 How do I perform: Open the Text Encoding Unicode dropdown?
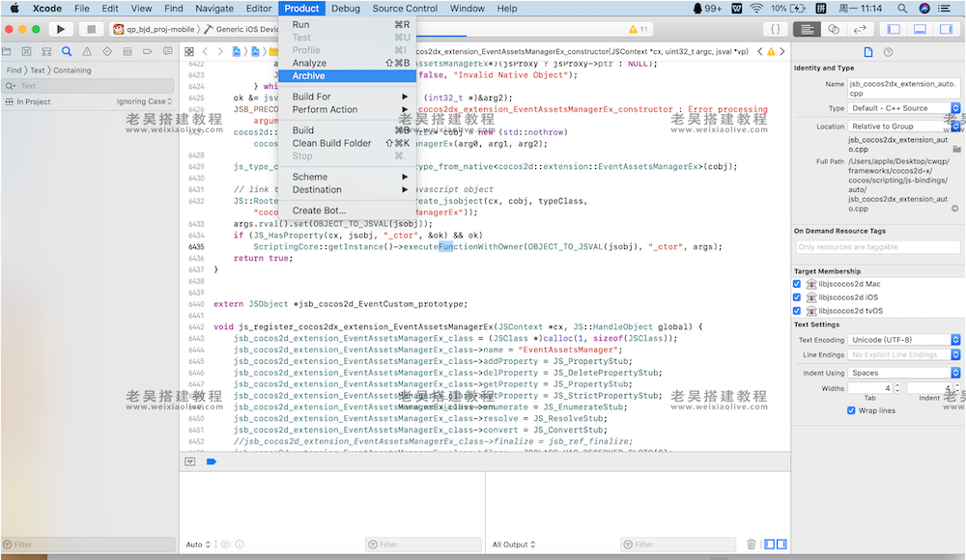point(904,340)
